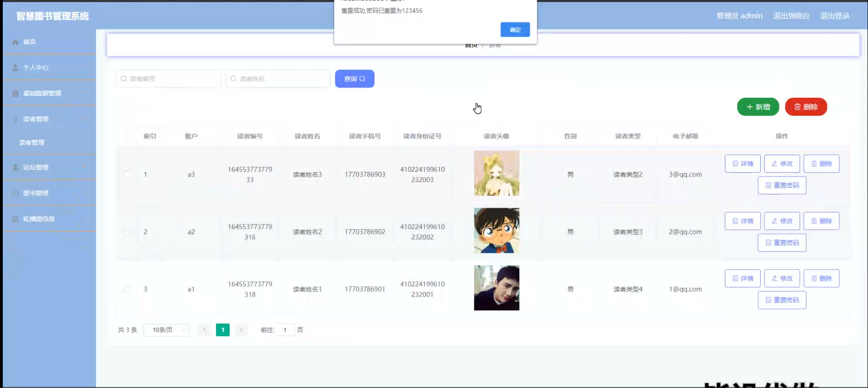Click the 读者类型3 cell
The height and width of the screenshot is (388, 868).
628,232
